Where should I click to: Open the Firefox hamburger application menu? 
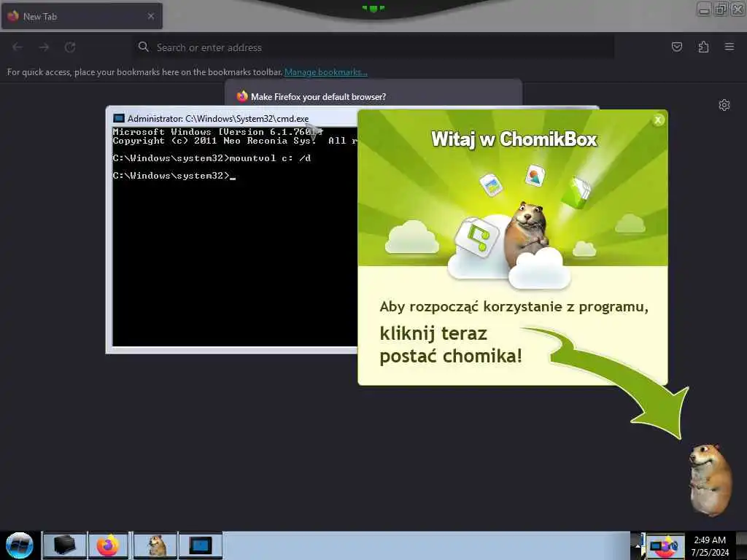(729, 47)
